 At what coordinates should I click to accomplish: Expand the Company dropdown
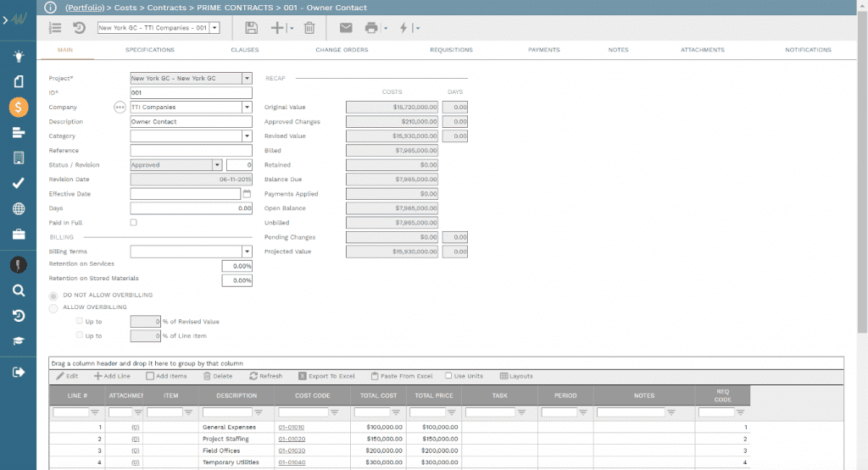click(247, 108)
